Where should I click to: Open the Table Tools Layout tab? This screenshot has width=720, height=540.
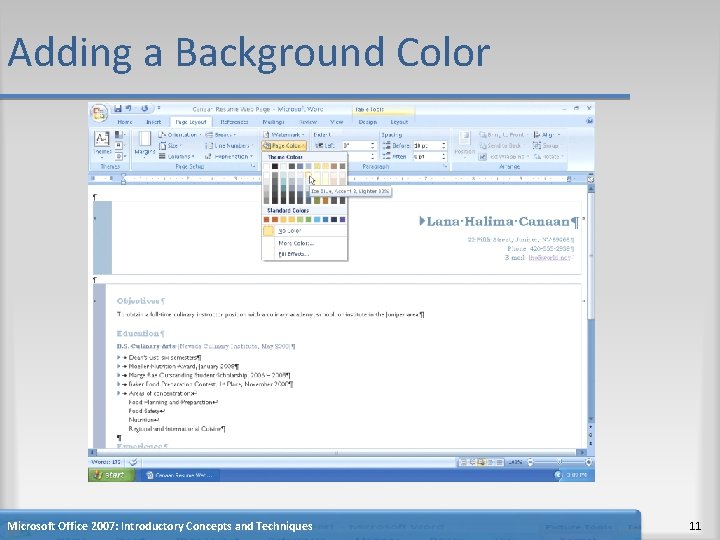(399, 122)
